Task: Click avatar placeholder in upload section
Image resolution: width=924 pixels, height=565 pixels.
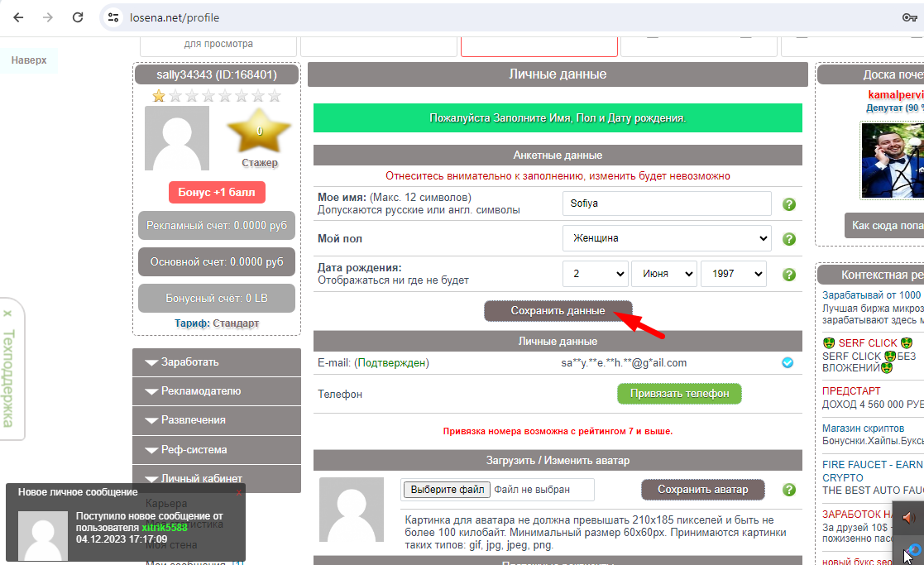Action: (352, 510)
